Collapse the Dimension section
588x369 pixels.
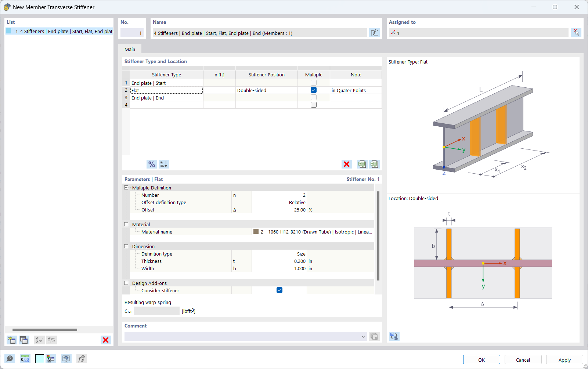[x=126, y=246]
